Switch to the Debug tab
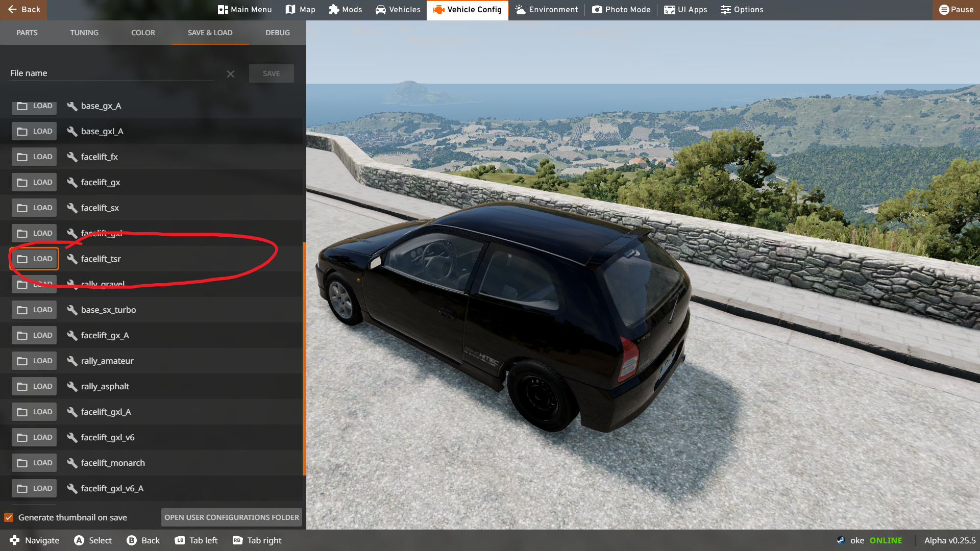 [278, 33]
